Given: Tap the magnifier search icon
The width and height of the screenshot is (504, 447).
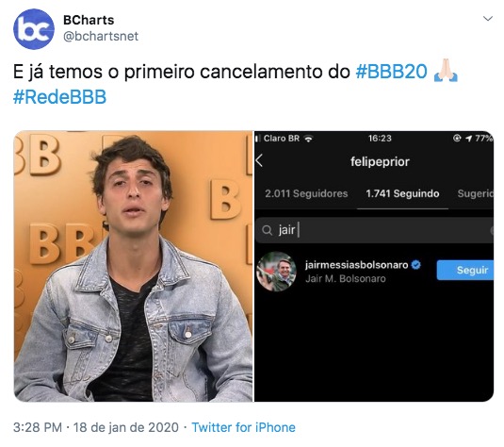Looking at the screenshot, I should pyautogui.click(x=267, y=230).
